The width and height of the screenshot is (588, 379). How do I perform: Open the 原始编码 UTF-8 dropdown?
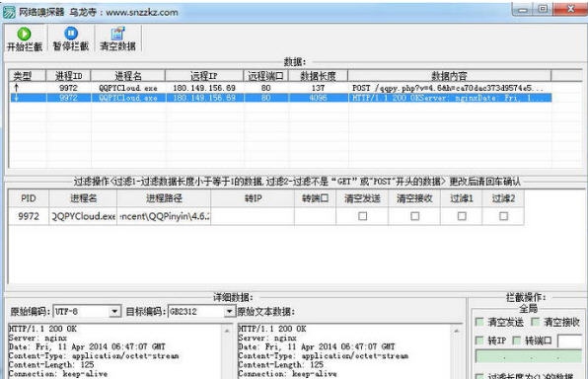pyautogui.click(x=114, y=312)
